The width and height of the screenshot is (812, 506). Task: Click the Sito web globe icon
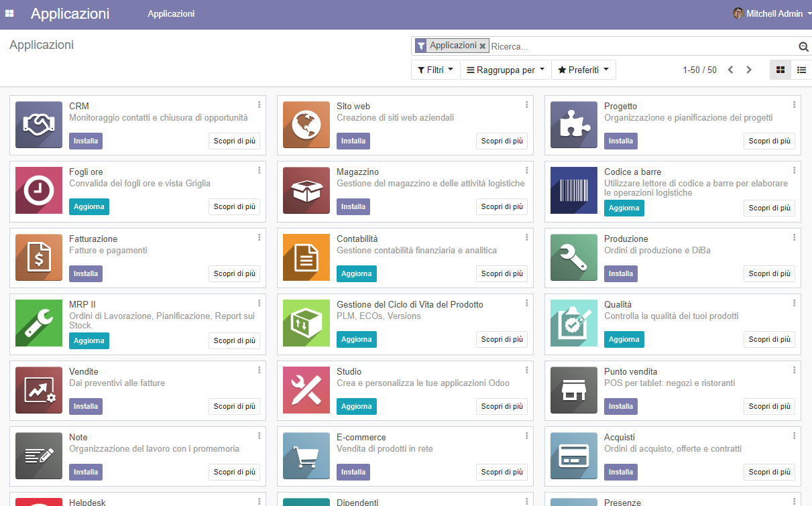[306, 125]
